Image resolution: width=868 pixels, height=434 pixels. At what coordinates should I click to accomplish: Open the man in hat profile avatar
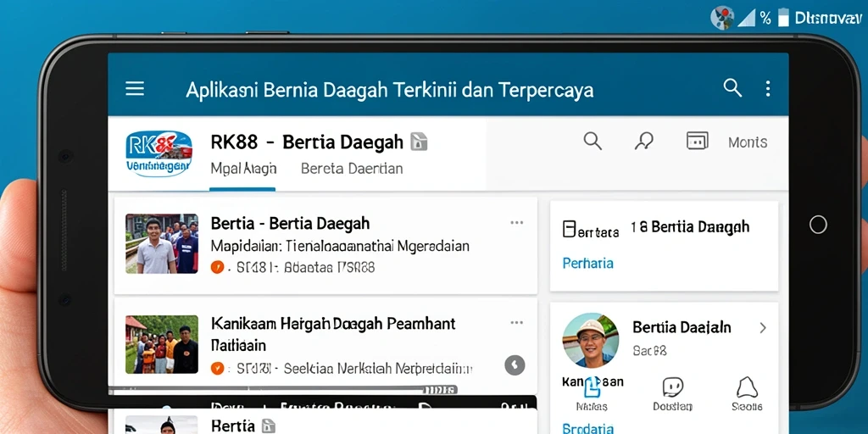pyautogui.click(x=591, y=340)
